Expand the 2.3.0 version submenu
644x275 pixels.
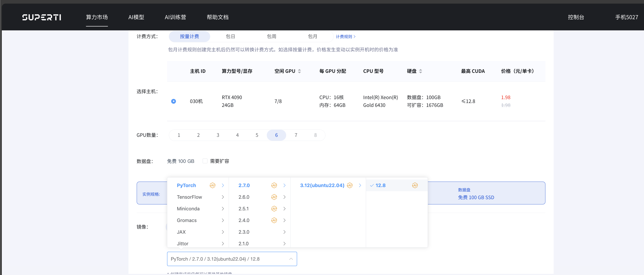284,232
